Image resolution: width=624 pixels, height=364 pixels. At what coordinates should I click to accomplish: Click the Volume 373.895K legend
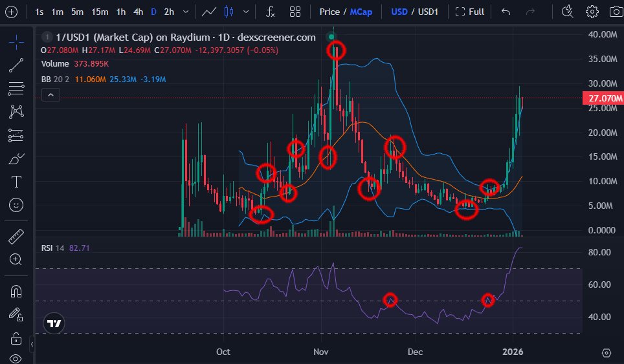[x=75, y=63]
